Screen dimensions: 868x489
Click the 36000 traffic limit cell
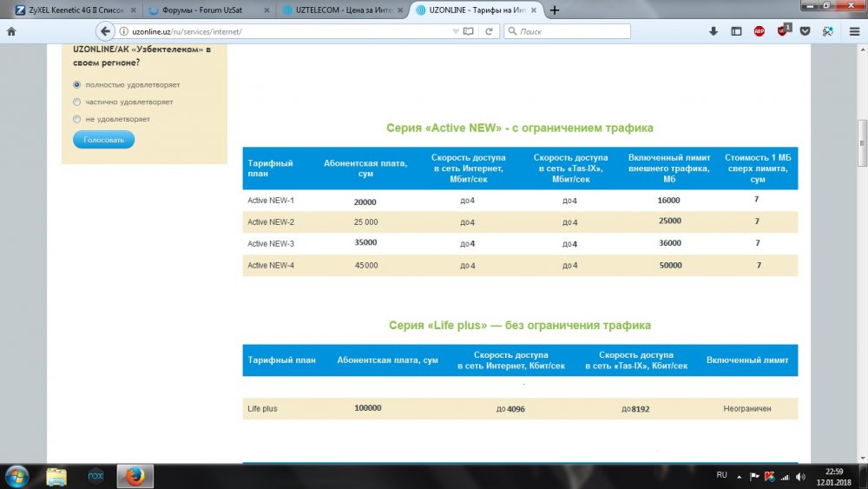[x=670, y=243]
